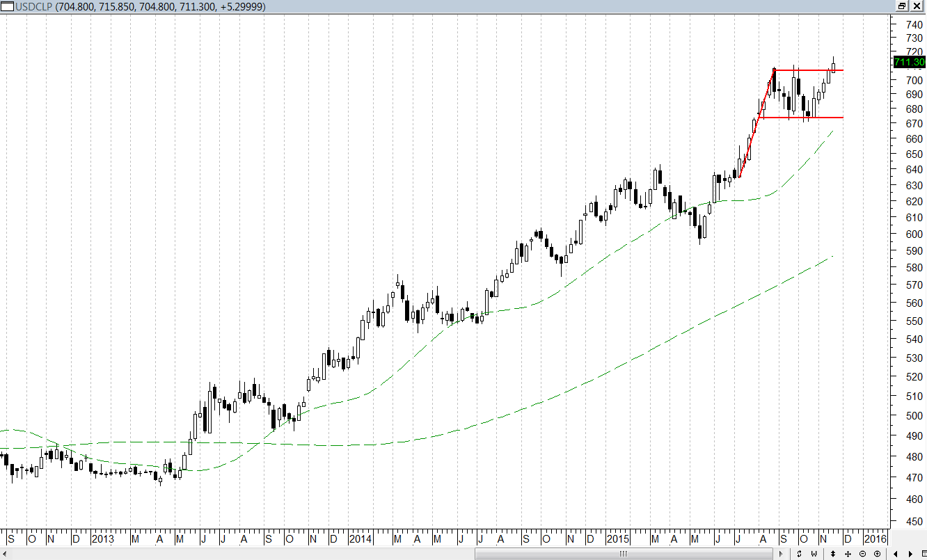This screenshot has height=560, width=927.
Task: Zoom out with the minus magnifier icon
Action: 862,554
